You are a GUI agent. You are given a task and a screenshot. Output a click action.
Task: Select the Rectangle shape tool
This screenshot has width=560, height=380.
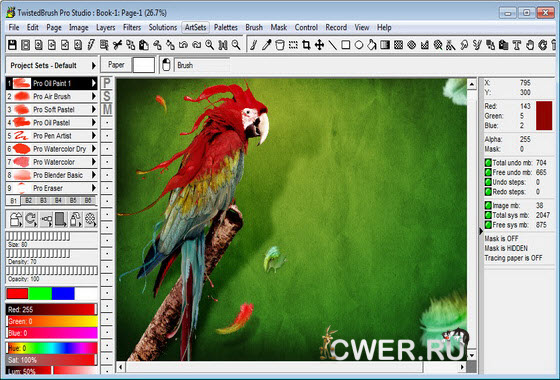tap(345, 45)
